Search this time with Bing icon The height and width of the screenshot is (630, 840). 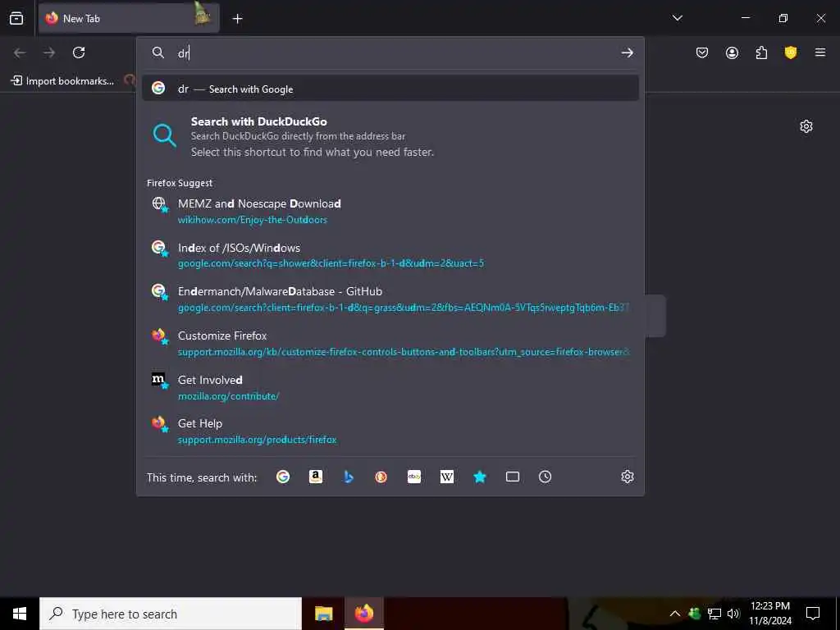point(348,477)
